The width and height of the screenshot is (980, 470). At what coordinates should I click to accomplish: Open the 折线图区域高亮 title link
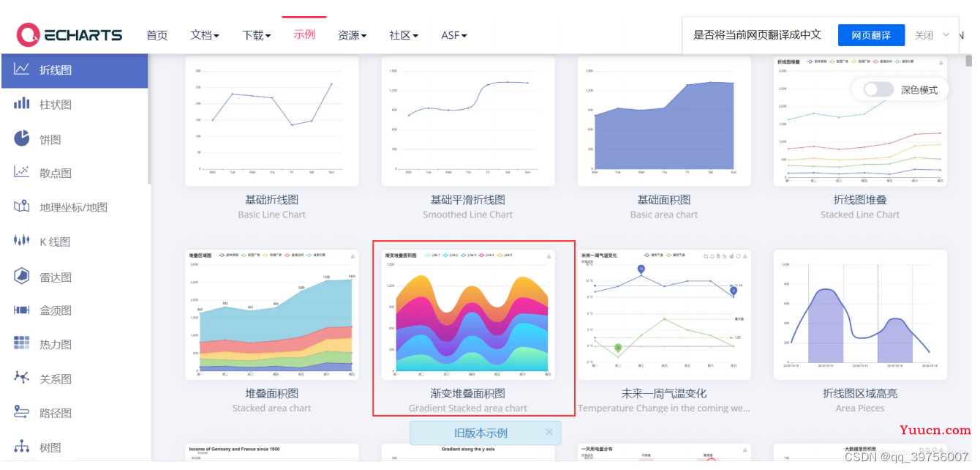860,393
